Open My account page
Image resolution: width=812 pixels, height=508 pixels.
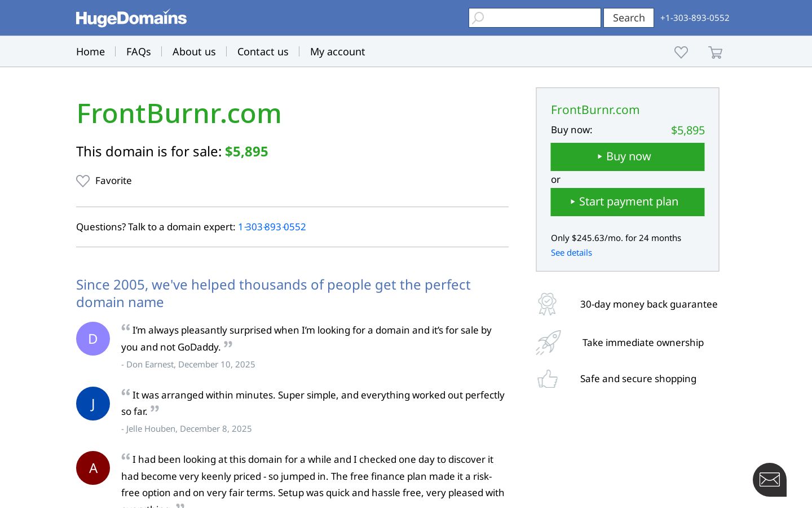click(338, 51)
